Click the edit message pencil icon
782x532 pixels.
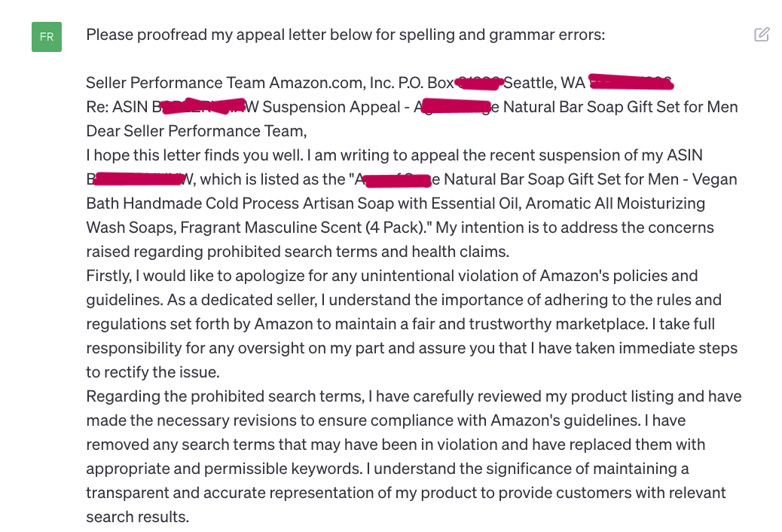[x=762, y=35]
